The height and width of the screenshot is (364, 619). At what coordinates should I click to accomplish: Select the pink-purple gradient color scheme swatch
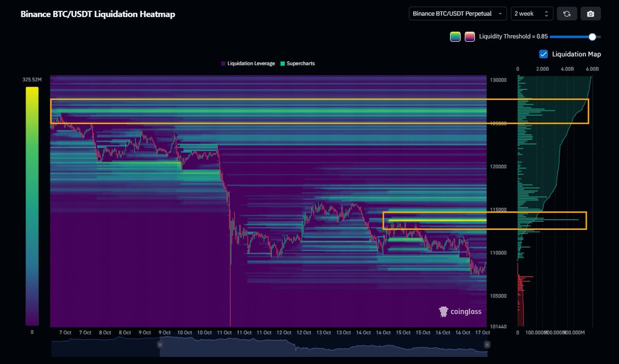click(469, 37)
